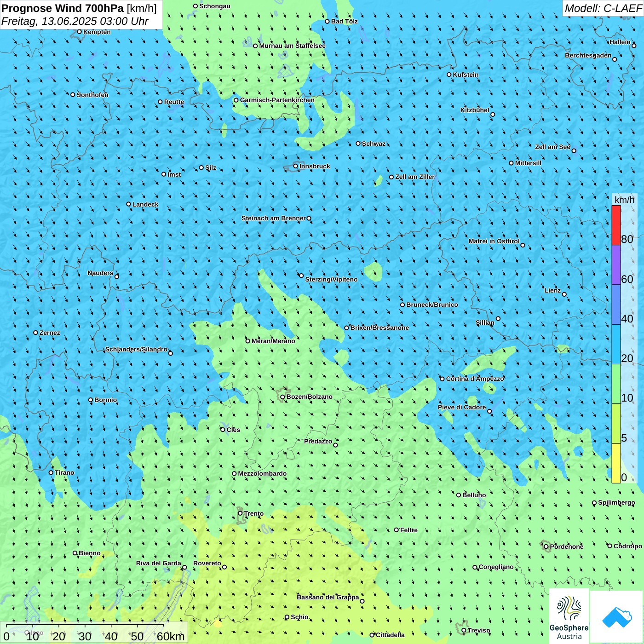Click the Pieve di Cadore label
644x644 pixels.
(x=462, y=407)
